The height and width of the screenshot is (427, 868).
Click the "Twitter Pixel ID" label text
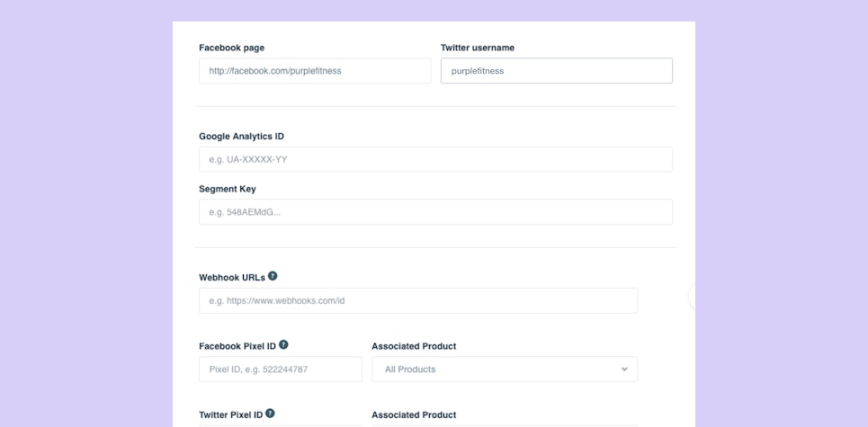[x=231, y=414]
